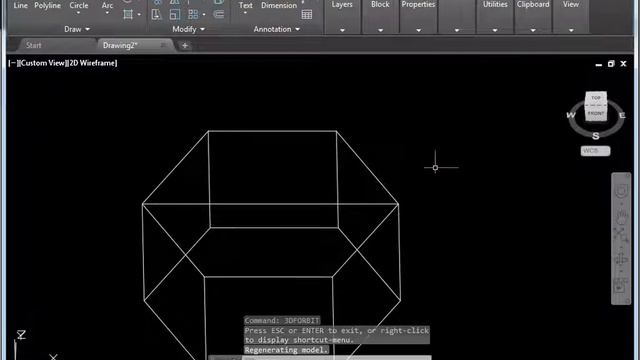This screenshot has height=360, width=640.
Task: Click the Stretch modify icon
Action: [156, 15]
